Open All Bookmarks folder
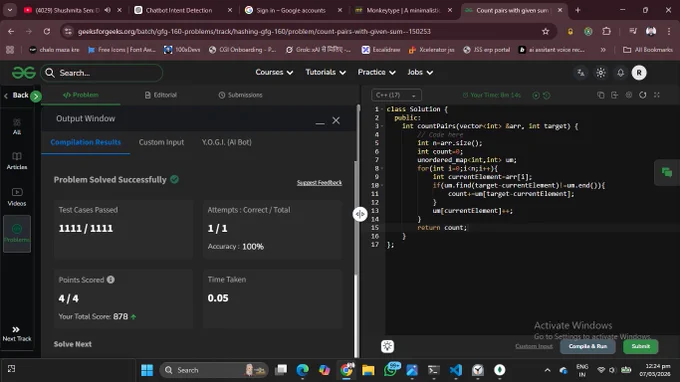This screenshot has width=680, height=382. (647, 50)
